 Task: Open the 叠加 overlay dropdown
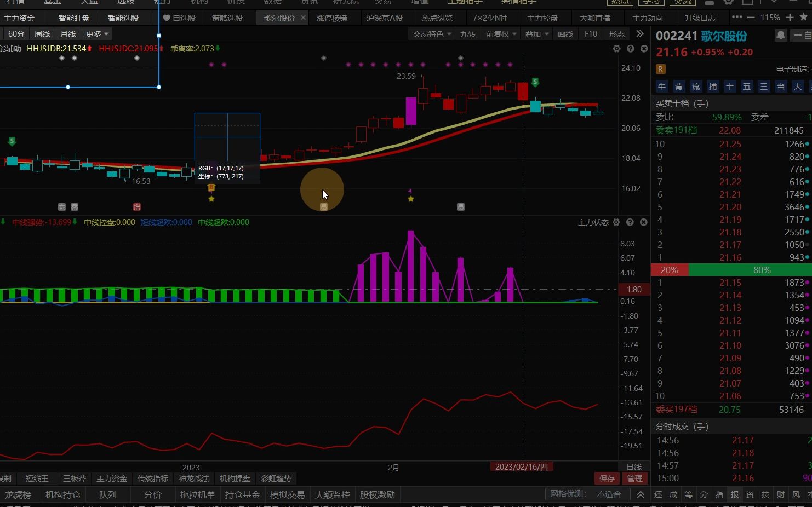[x=537, y=34]
